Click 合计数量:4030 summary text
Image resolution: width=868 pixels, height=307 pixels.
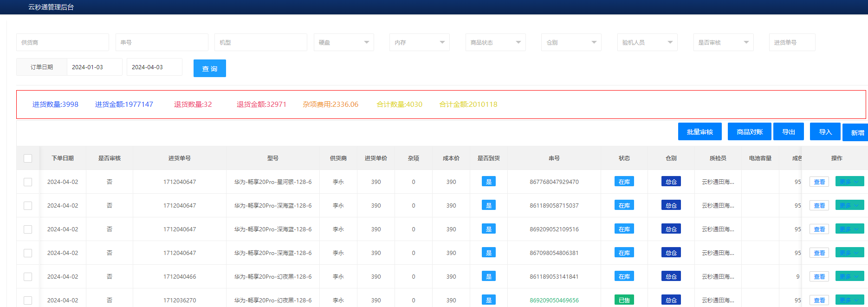[x=400, y=105]
